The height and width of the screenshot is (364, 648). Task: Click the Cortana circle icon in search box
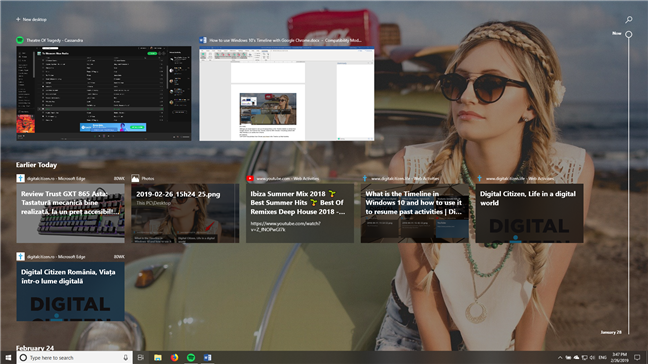click(24, 357)
